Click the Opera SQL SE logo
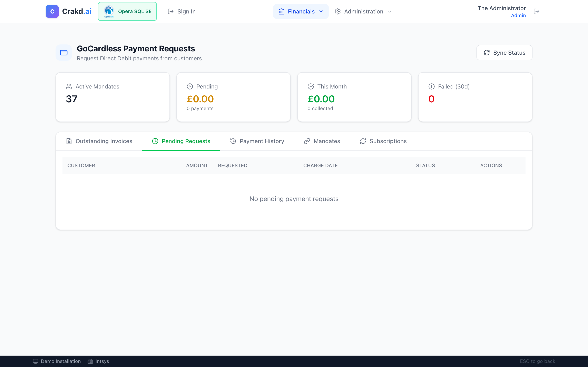This screenshot has width=588, height=367. (109, 11)
